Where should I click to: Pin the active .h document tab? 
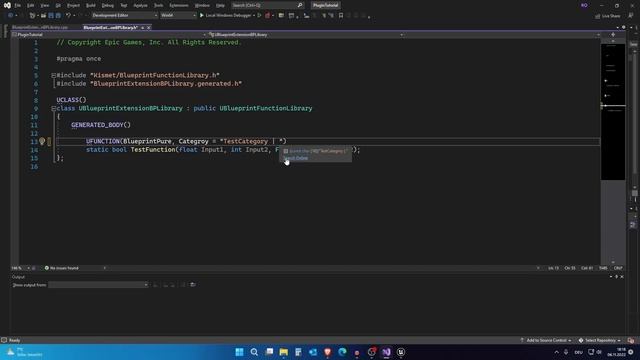tap(142, 27)
